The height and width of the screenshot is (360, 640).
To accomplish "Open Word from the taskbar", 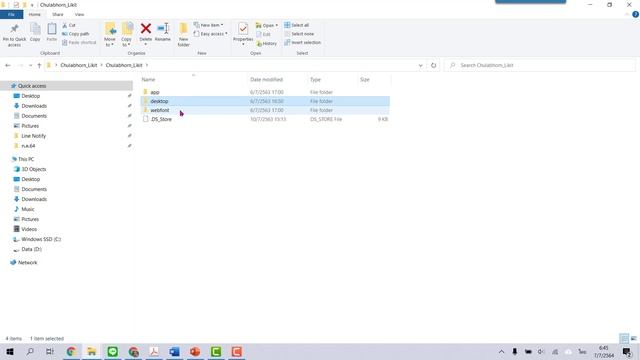I will (x=174, y=351).
